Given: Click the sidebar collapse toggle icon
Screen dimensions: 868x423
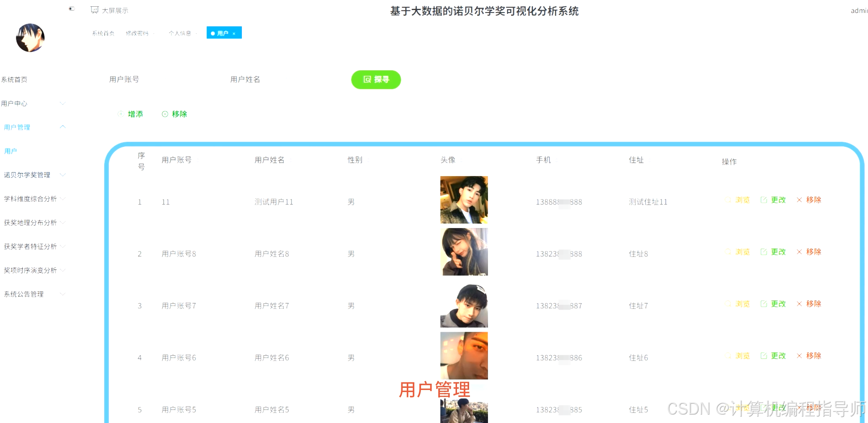Looking at the screenshot, I should click(x=72, y=9).
